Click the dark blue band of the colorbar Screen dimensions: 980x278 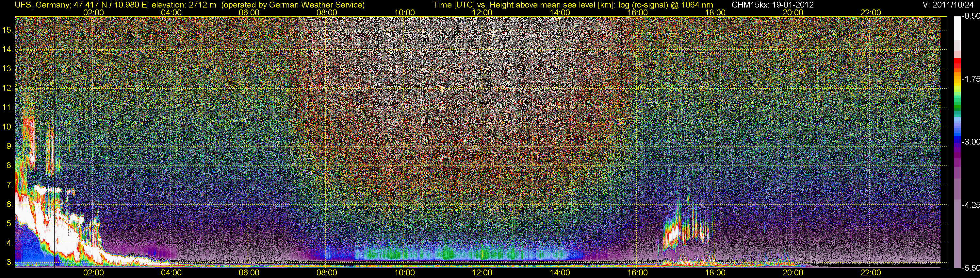point(957,142)
